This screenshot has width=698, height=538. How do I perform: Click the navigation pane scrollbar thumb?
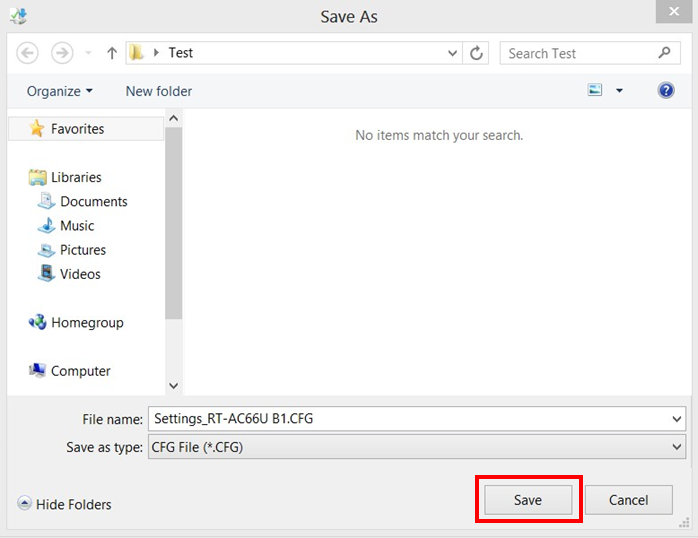174,223
